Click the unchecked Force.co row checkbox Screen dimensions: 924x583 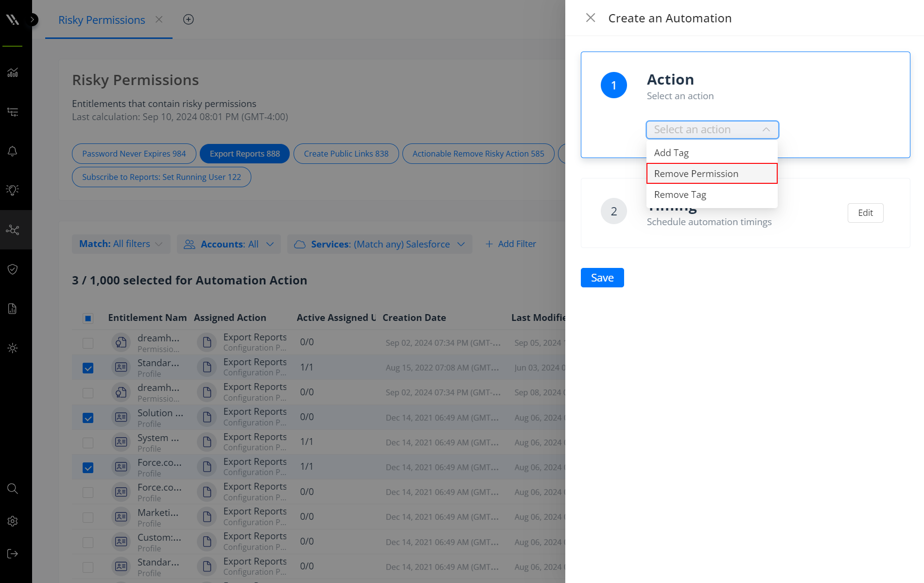[x=88, y=493]
